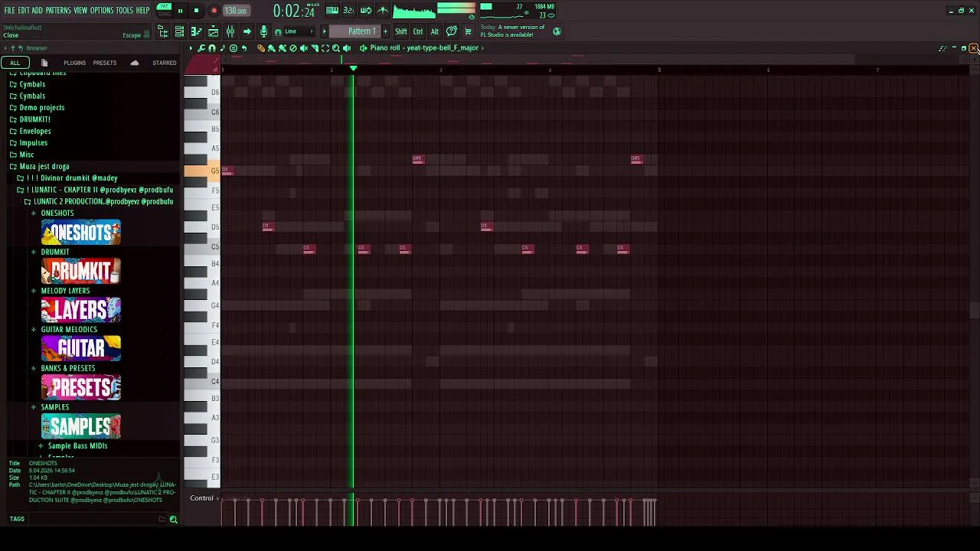Pause playback with the pause button
The width and height of the screenshot is (980, 551).
click(180, 11)
